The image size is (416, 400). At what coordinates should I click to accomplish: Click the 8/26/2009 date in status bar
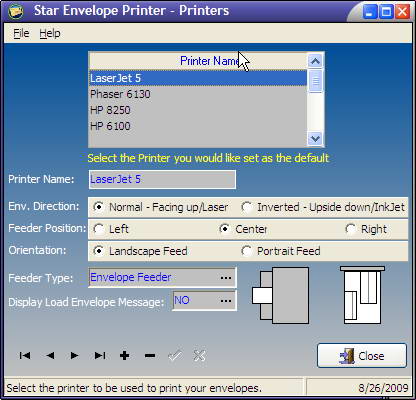(x=383, y=388)
